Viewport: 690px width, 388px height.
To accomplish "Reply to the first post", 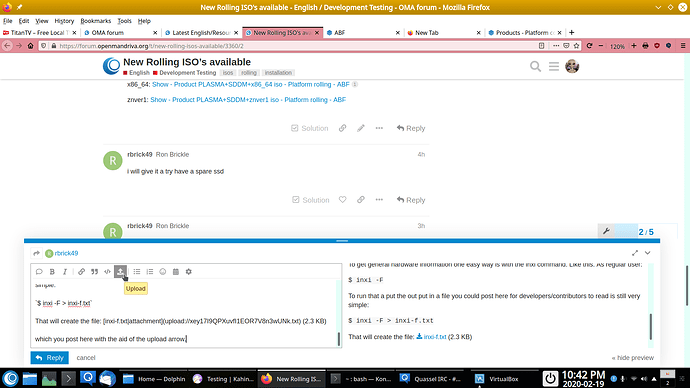I will [x=411, y=128].
